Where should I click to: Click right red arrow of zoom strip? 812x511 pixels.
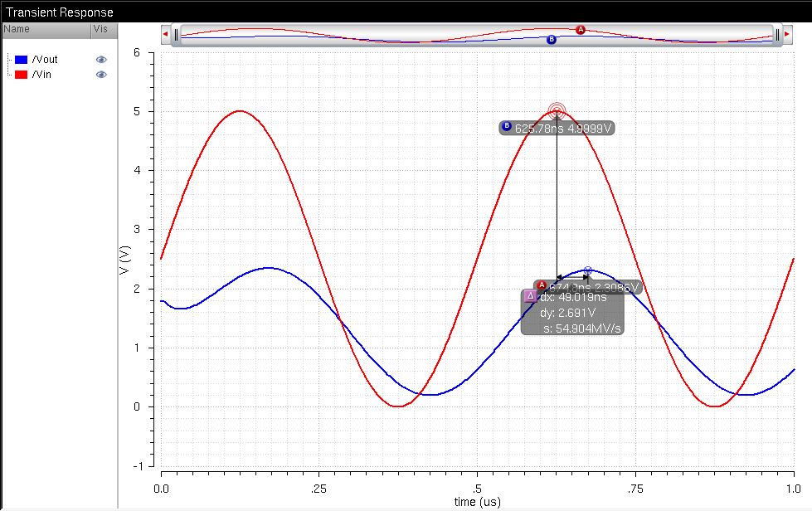[787, 34]
